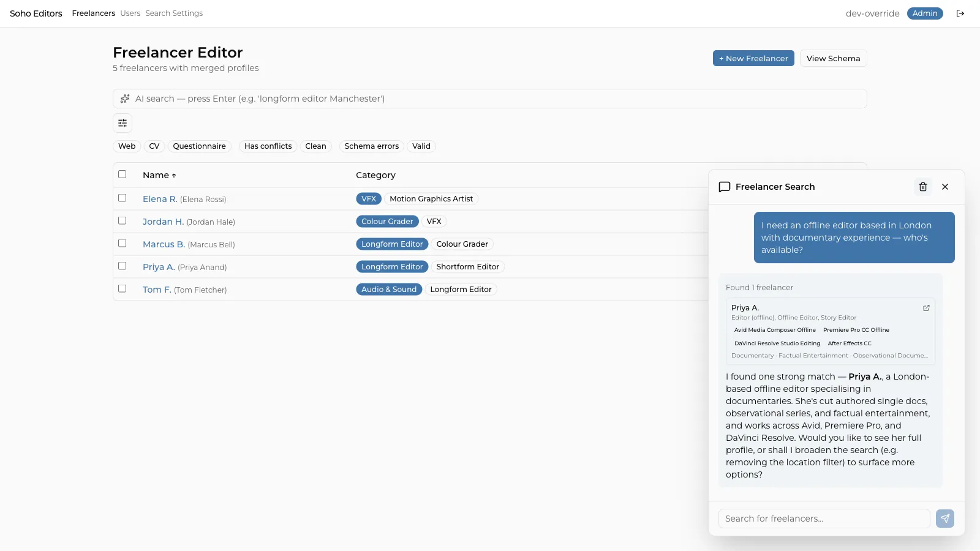Click the user query message bubble
Viewport: 980px width, 551px height.
click(x=854, y=238)
